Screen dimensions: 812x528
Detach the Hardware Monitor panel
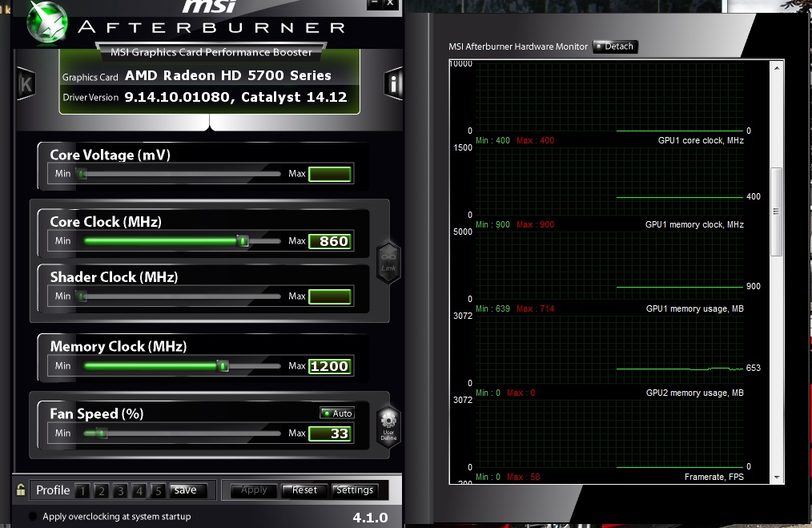click(x=615, y=46)
